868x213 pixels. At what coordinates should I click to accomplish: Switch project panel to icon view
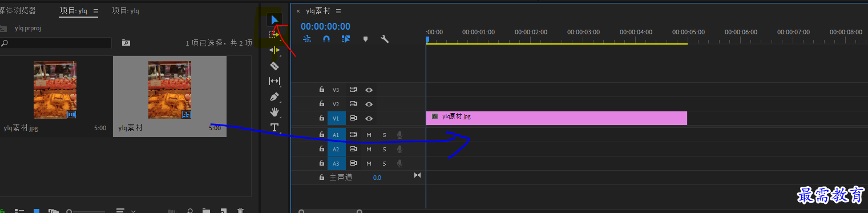pos(37,211)
